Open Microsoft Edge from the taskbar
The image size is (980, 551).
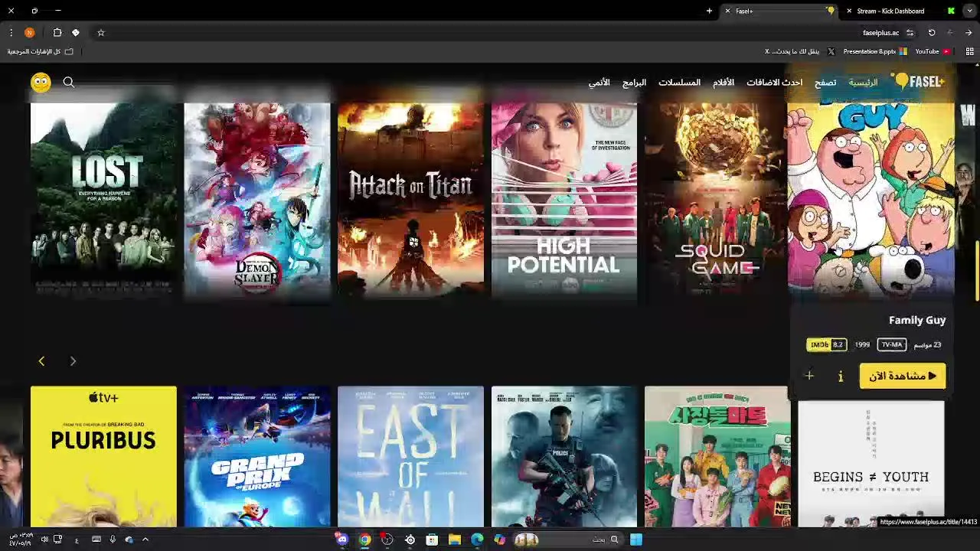tap(477, 540)
